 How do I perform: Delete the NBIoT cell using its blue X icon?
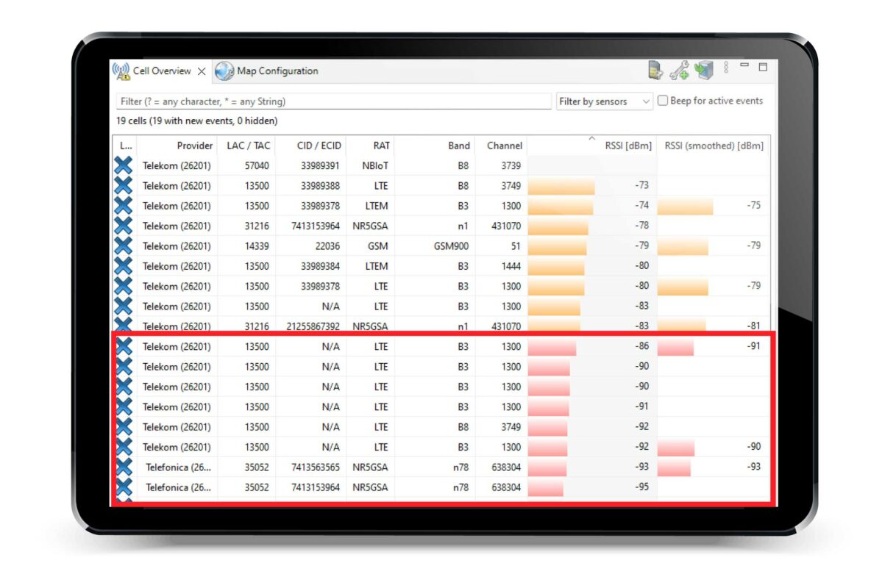point(123,165)
